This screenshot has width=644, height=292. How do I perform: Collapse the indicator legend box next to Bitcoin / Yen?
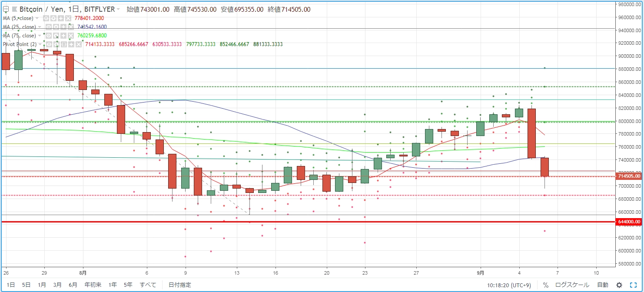point(6,9)
